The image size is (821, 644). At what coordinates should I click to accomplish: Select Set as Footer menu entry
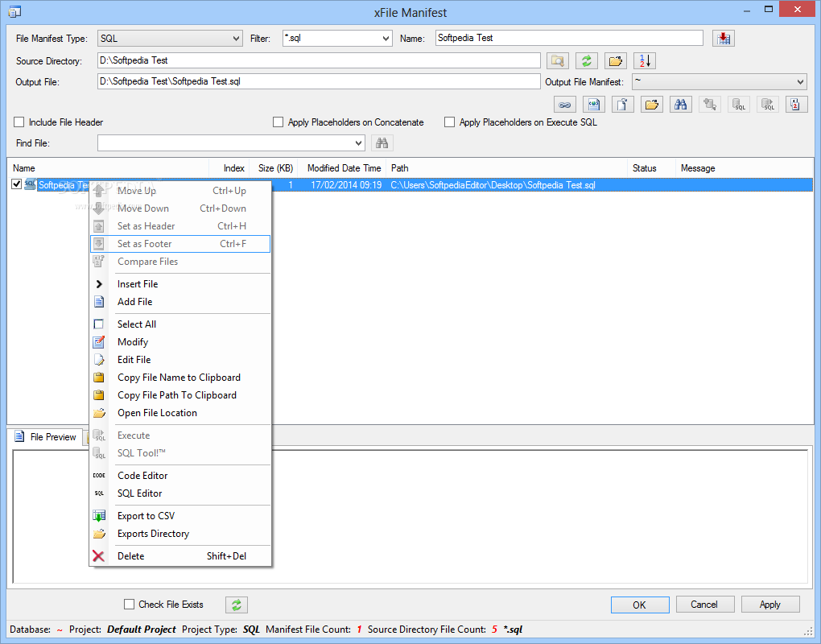pos(180,244)
